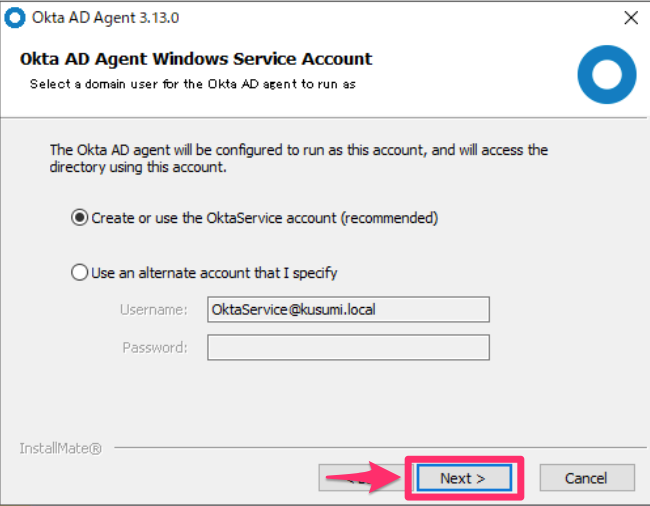This screenshot has width=650, height=506.
Task: Click the "Select a domain user" subtitle text
Action: tap(192, 84)
